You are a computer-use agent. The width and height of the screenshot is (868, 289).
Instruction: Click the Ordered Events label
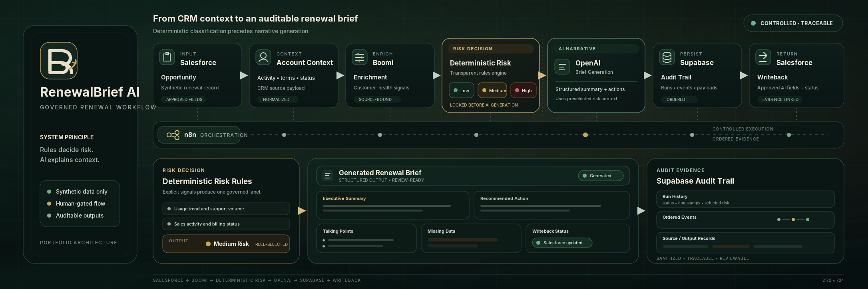pyautogui.click(x=679, y=217)
